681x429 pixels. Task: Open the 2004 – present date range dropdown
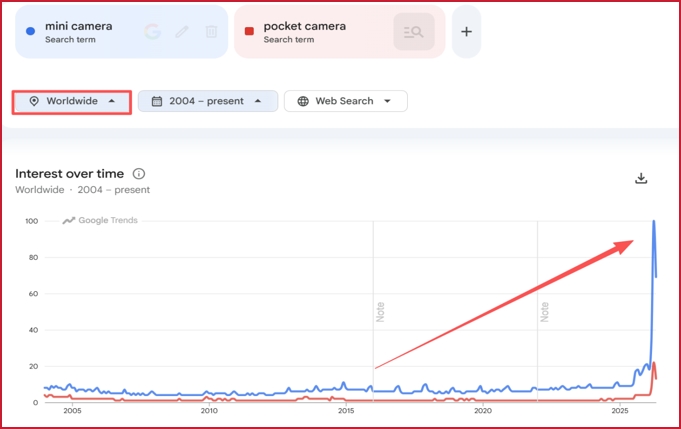(x=208, y=101)
